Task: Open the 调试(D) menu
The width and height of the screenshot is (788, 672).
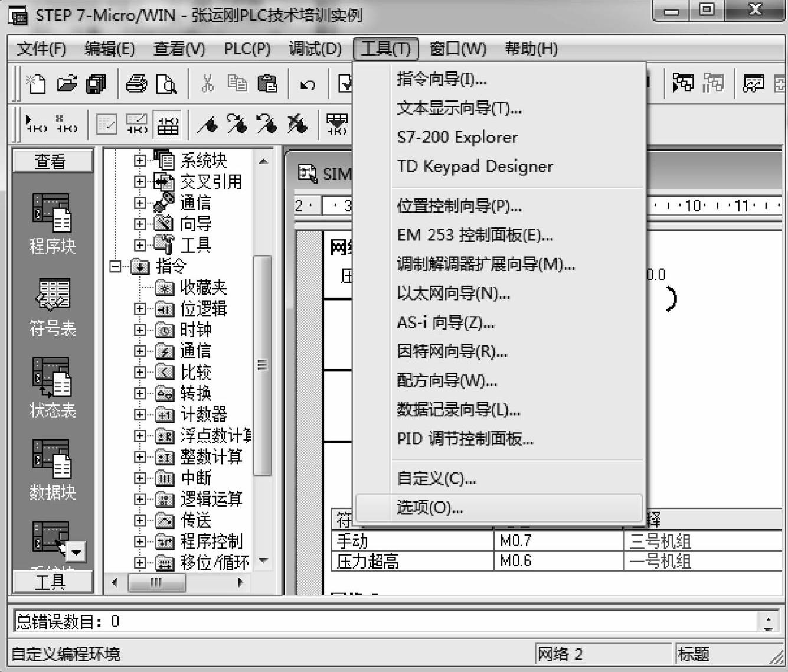Action: tap(315, 48)
